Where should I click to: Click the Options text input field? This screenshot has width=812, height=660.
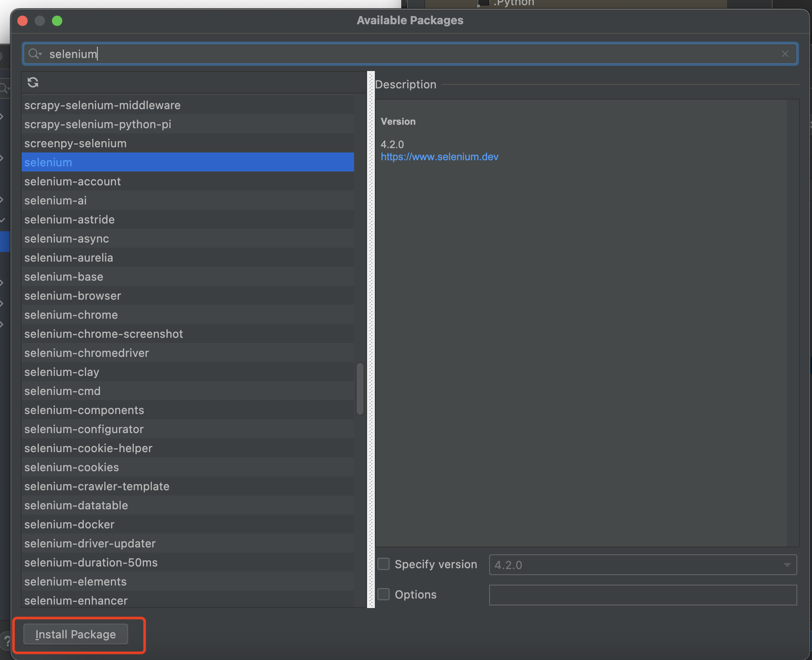[643, 595]
